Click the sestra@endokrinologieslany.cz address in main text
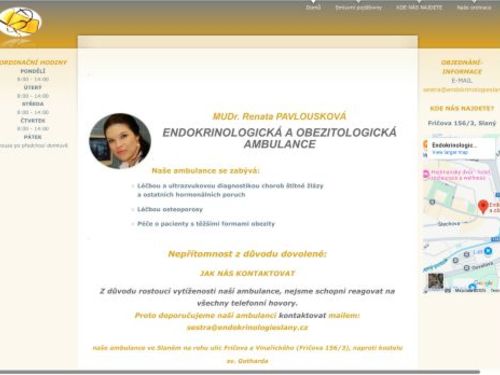This screenshot has height=375, width=500. pyautogui.click(x=247, y=327)
